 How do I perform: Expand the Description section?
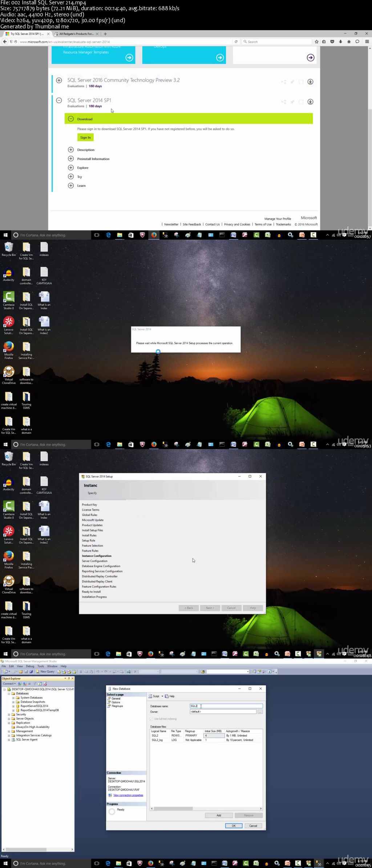[71, 150]
